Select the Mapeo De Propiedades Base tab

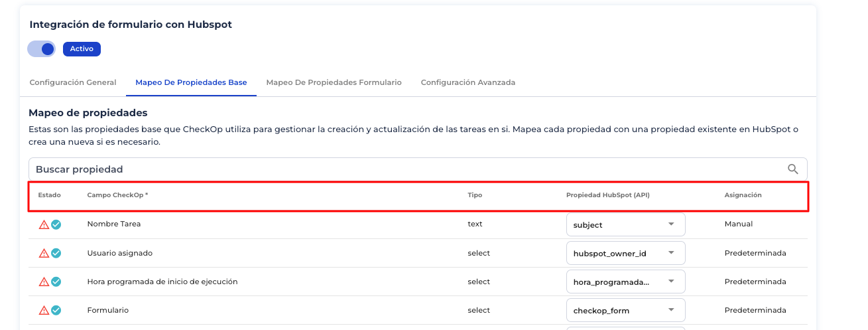tap(191, 82)
